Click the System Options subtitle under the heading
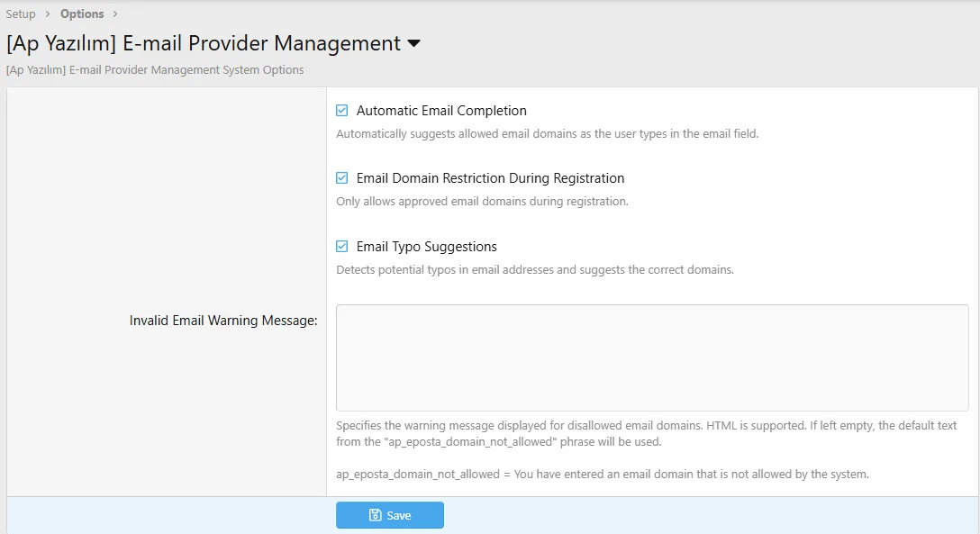 155,70
